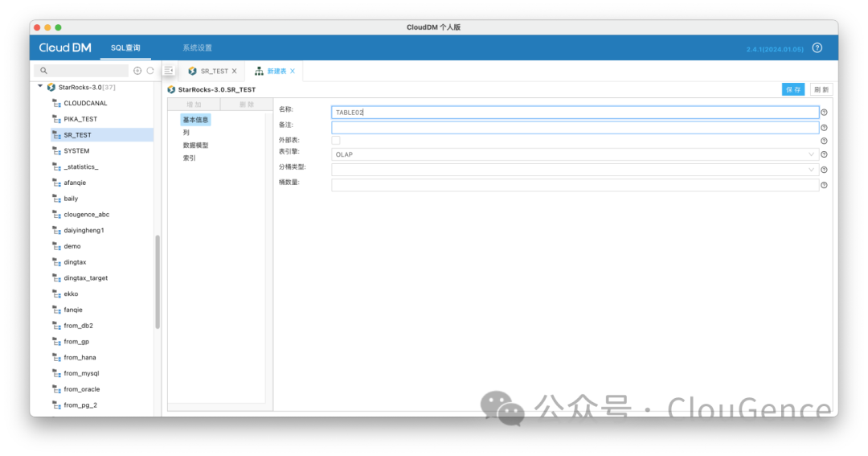Select 基本信息 section
868x456 pixels.
pyautogui.click(x=195, y=121)
